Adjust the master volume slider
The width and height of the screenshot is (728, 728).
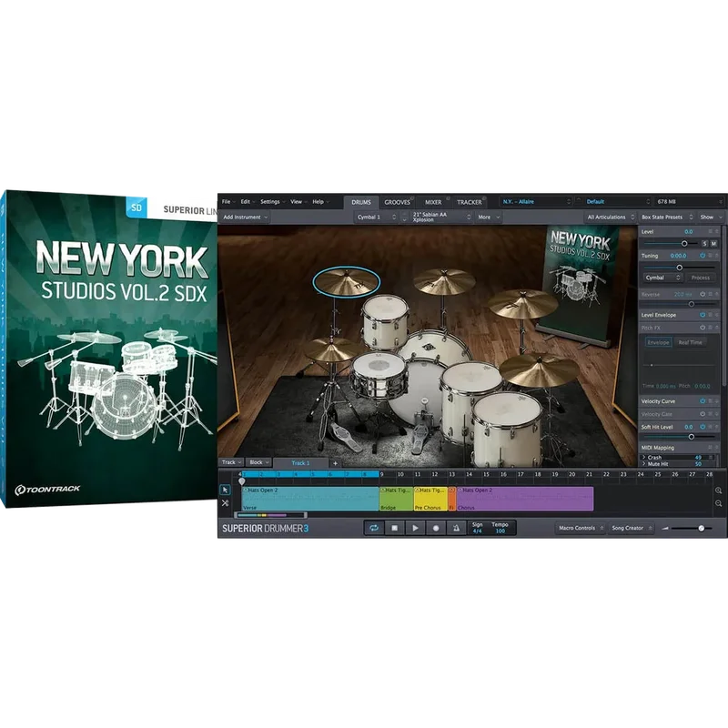(x=701, y=528)
